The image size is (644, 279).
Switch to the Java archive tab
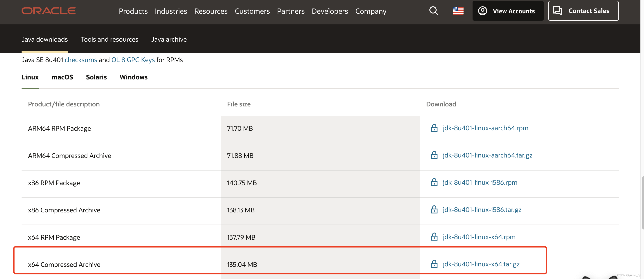[169, 39]
